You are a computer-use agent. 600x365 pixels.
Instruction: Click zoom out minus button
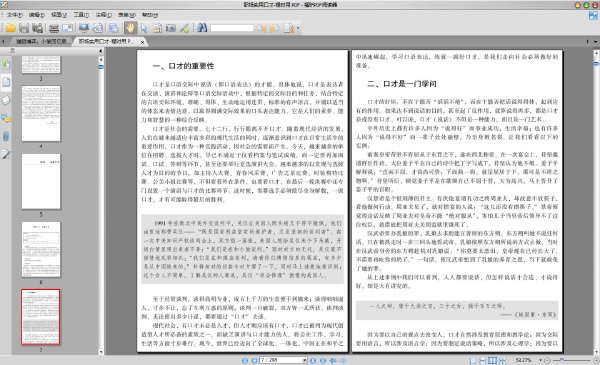point(547,360)
